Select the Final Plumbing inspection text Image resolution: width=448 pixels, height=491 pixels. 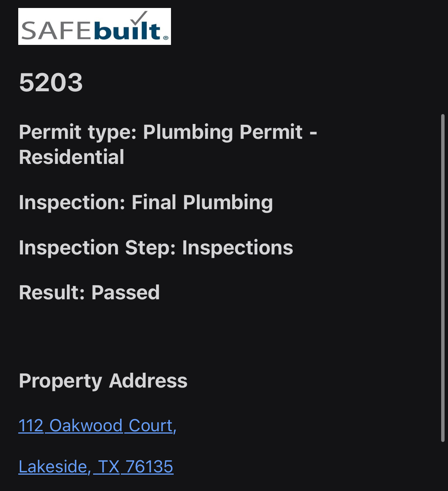tap(201, 202)
